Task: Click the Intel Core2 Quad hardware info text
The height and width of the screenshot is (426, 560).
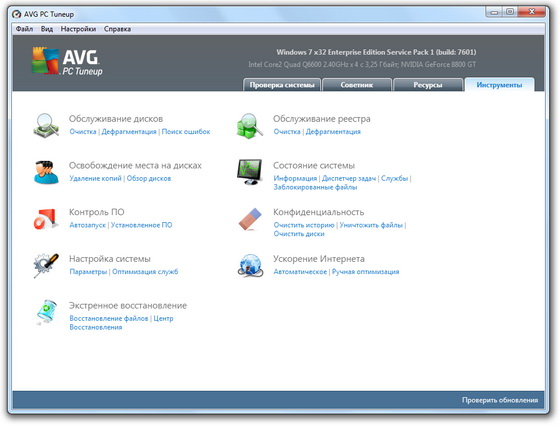Action: (x=362, y=65)
